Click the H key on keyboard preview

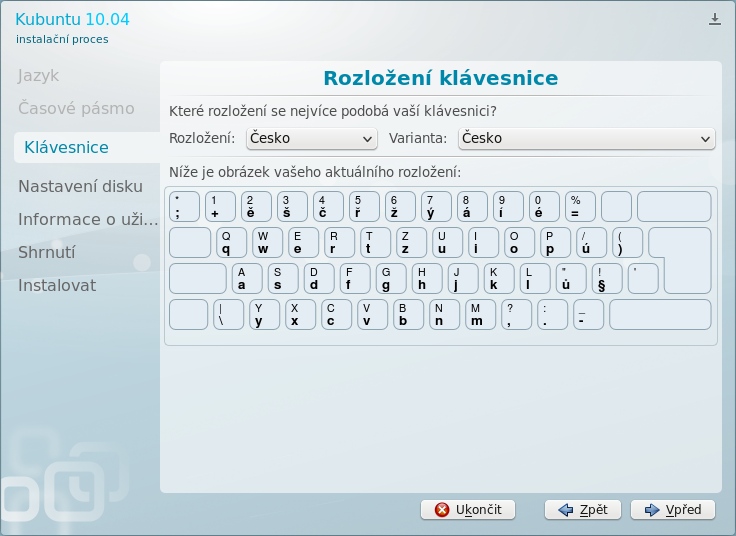427,279
